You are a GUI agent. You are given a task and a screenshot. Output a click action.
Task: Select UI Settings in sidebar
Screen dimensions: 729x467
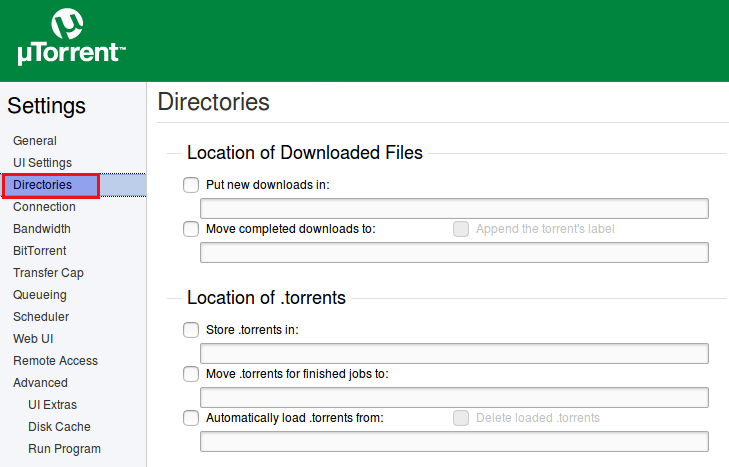[42, 163]
